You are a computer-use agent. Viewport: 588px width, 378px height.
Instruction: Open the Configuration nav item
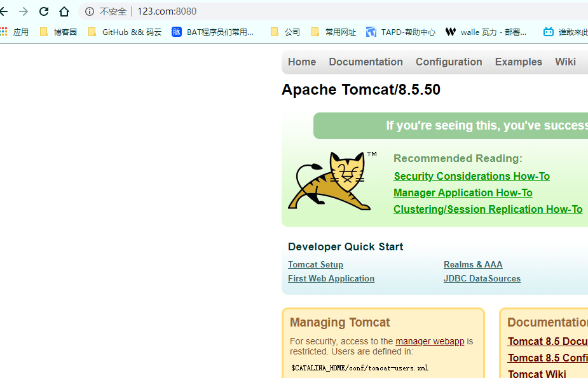point(449,62)
